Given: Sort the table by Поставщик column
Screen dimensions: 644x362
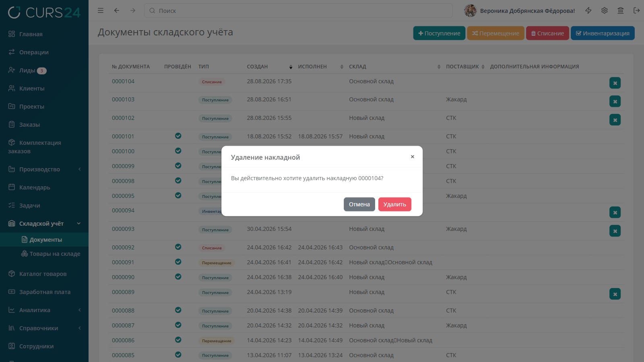Looking at the screenshot, I should pyautogui.click(x=465, y=67).
